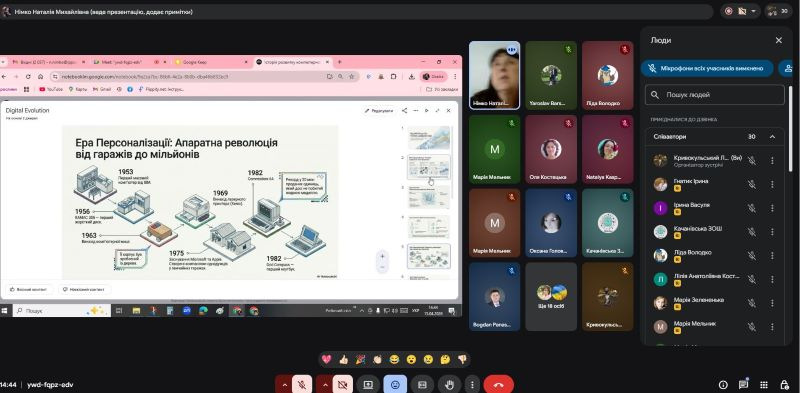Toggle the emoji reactions bar

(395, 385)
